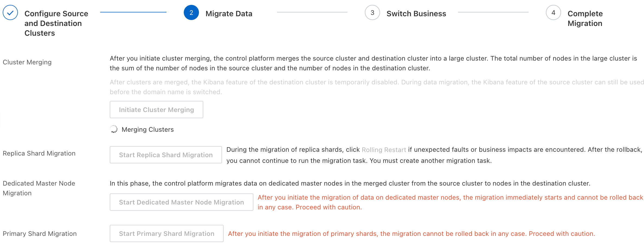Image resolution: width=644 pixels, height=244 pixels.
Task: Select the Dedicated Master Node Migration label
Action: click(x=39, y=188)
